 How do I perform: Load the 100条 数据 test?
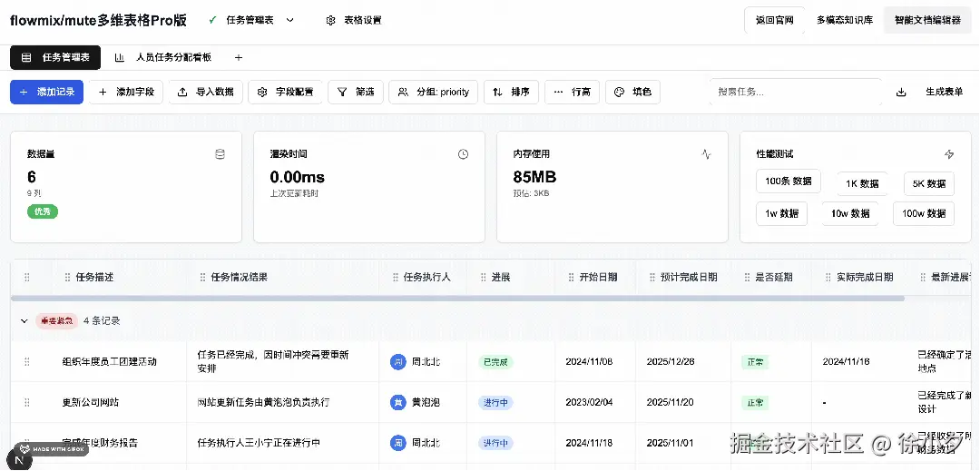click(x=789, y=182)
